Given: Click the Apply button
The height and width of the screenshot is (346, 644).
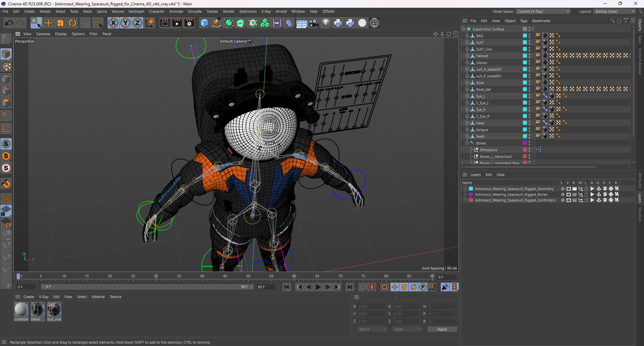Looking at the screenshot, I should pyautogui.click(x=442, y=329).
